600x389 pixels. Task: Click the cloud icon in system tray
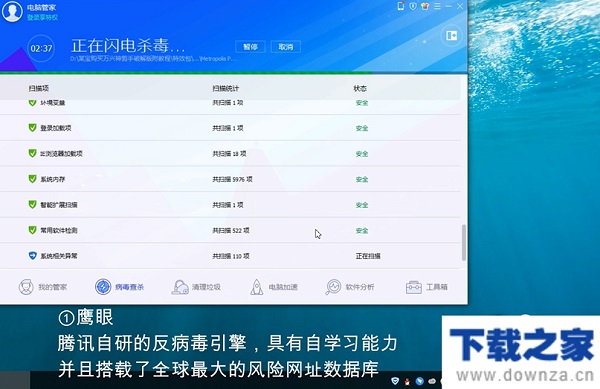click(432, 381)
